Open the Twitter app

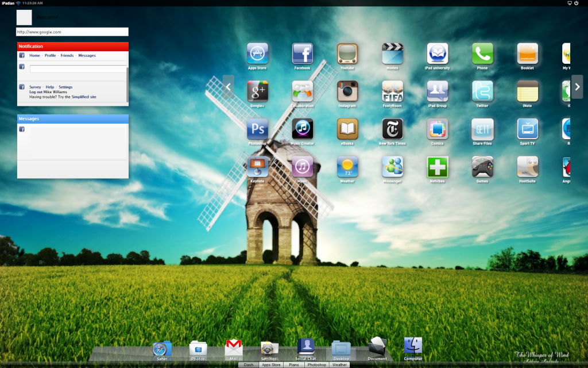(x=482, y=91)
